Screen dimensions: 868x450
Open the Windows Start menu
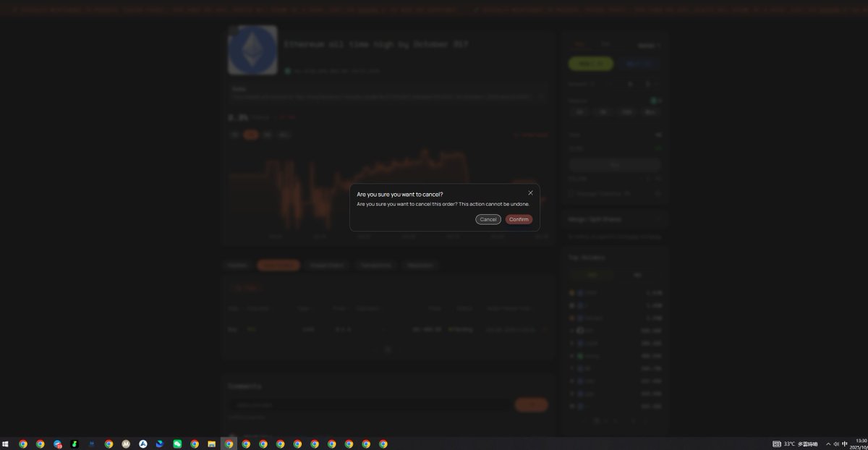[5, 443]
